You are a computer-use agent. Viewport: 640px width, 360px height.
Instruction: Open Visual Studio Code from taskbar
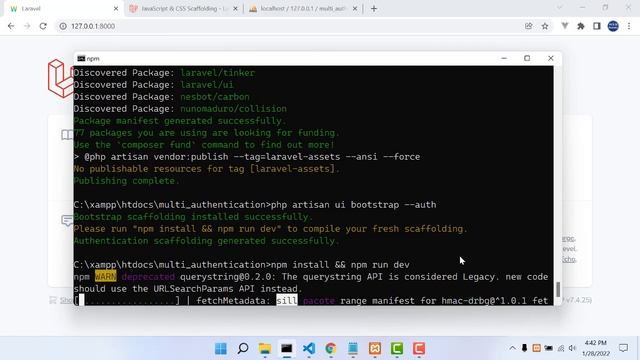pos(309,349)
